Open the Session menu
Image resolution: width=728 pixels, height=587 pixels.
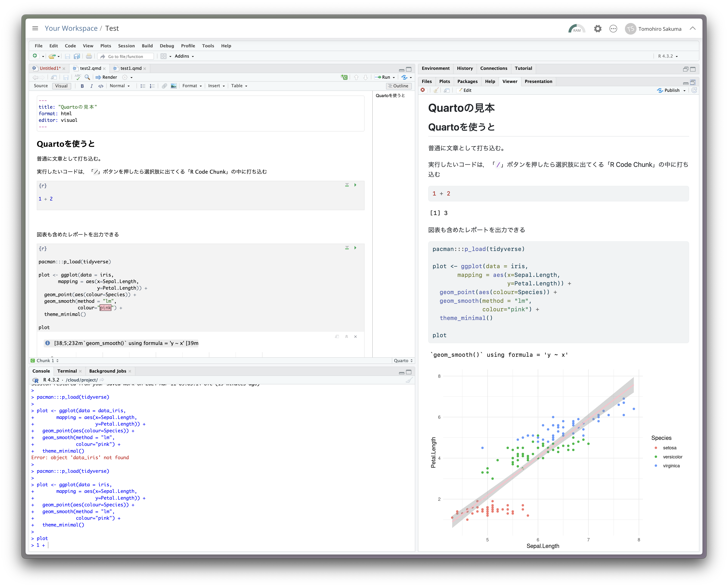point(126,46)
